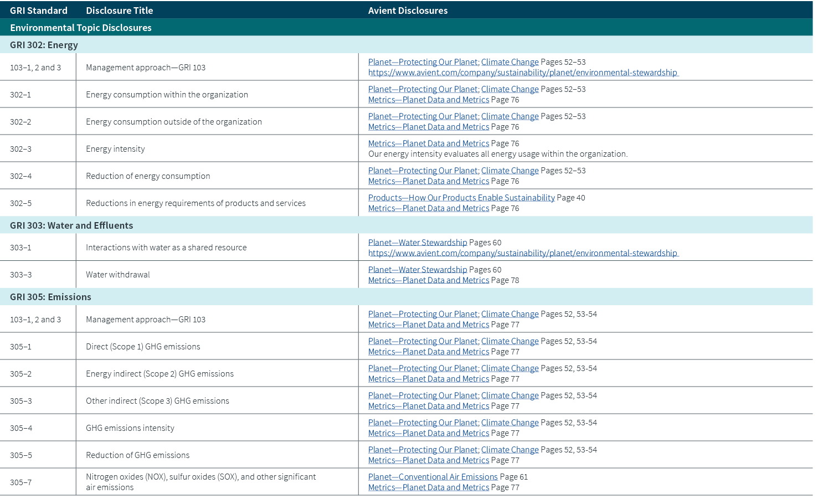Open Planet—Protecting Our Planet in 305–2 row

[x=423, y=368]
